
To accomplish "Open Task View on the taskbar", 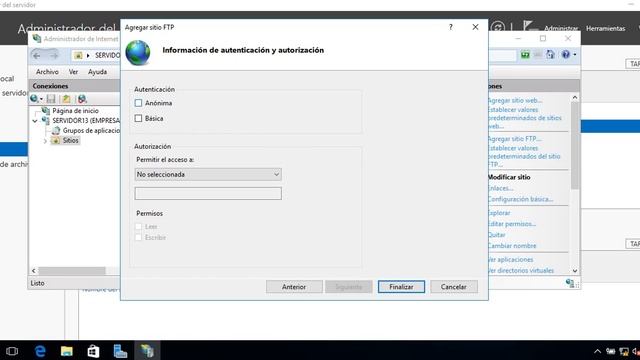I will [x=12, y=351].
